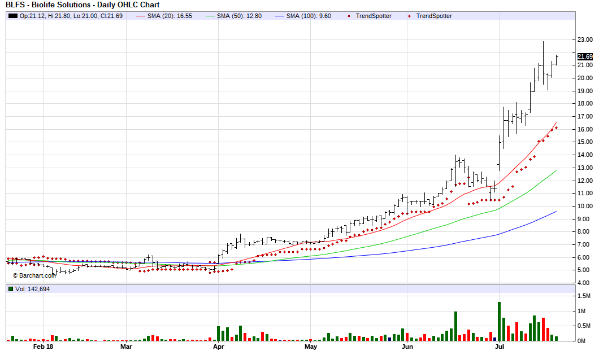599x364 pixels.
Task: Click the 0.5M volume axis label
Action: pos(584,326)
